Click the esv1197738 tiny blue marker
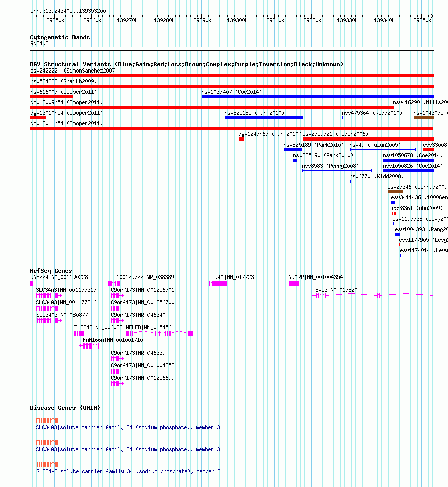The width and height of the screenshot is (448, 487). 393,224
